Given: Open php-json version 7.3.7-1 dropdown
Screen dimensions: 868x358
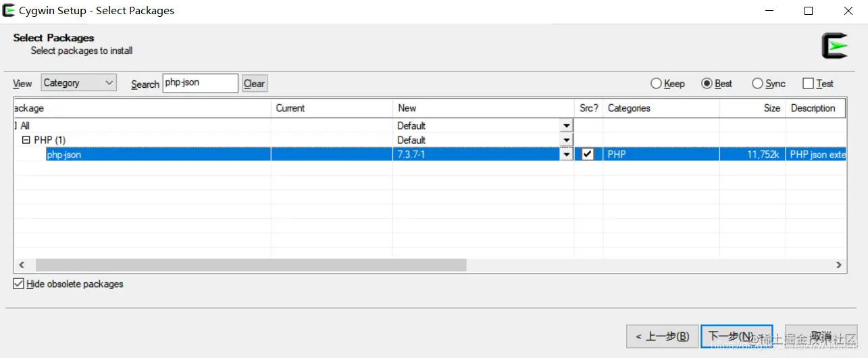Looking at the screenshot, I should tap(566, 155).
